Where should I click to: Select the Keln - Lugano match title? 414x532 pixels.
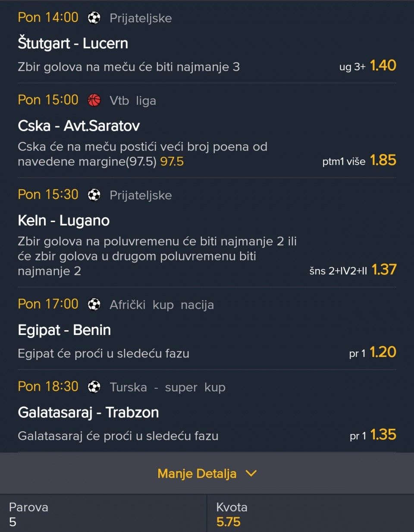64,221
